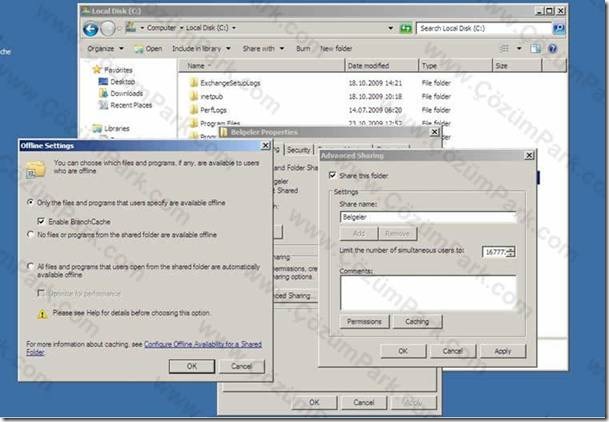This screenshot has width=609, height=422.
Task: Click the Open toolbar icon
Action: 139,49
